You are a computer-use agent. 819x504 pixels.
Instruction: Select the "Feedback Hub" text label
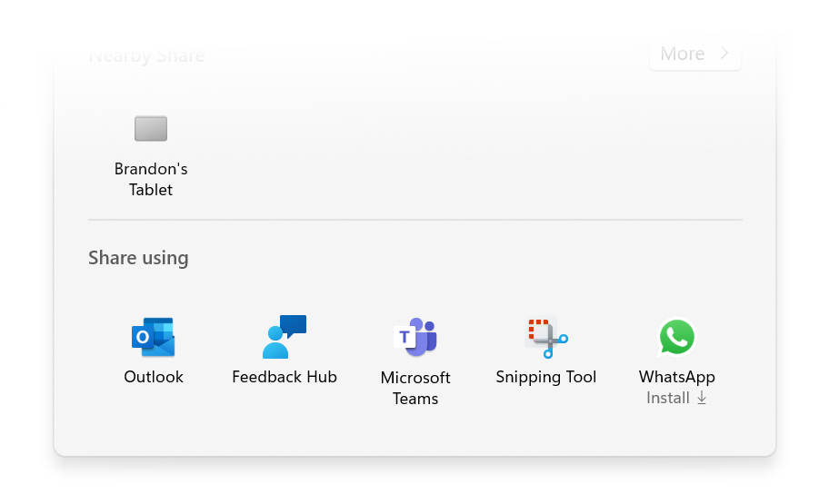285,377
